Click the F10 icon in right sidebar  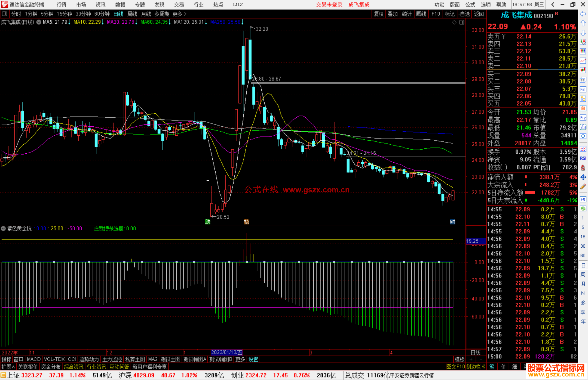(x=583, y=89)
